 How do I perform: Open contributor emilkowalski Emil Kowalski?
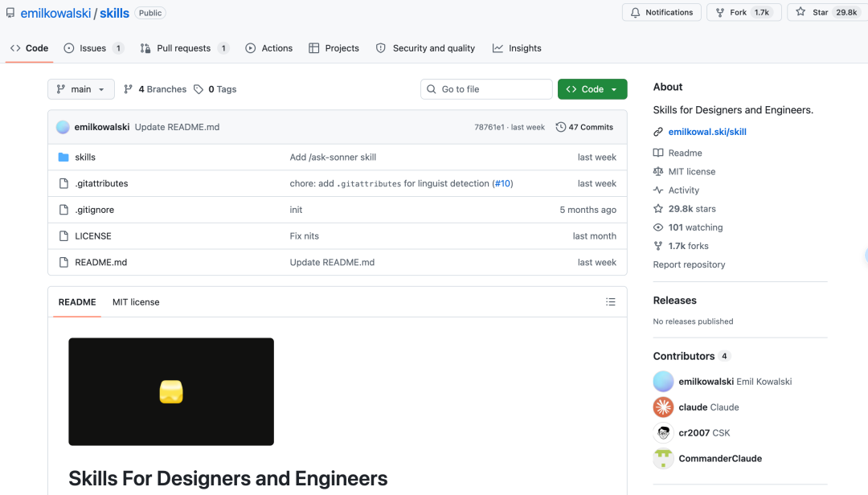(x=735, y=382)
